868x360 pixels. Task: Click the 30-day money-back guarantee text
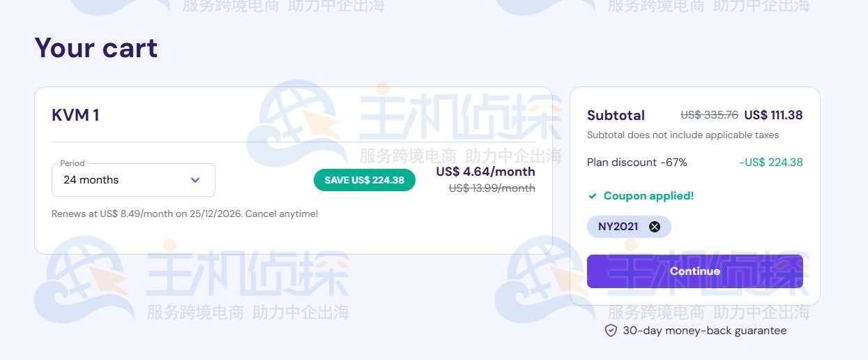click(704, 331)
